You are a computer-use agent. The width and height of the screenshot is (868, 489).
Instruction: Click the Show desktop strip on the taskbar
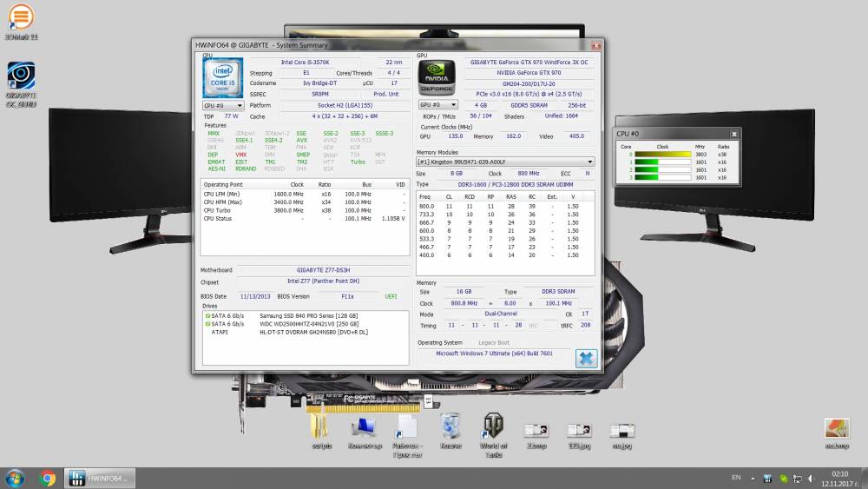tap(865, 478)
